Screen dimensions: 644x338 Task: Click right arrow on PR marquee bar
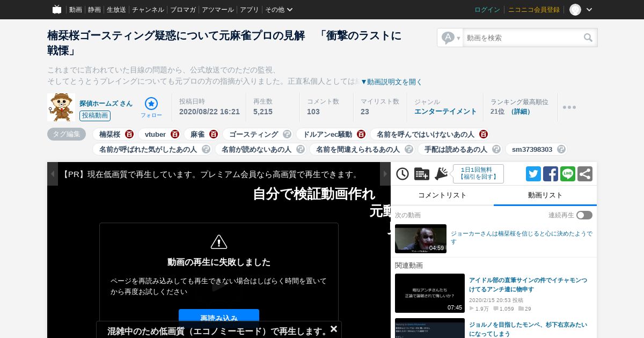pos(385,174)
